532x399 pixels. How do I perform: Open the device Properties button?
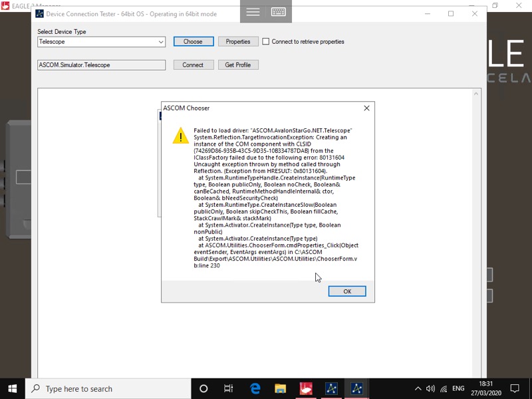pyautogui.click(x=238, y=41)
